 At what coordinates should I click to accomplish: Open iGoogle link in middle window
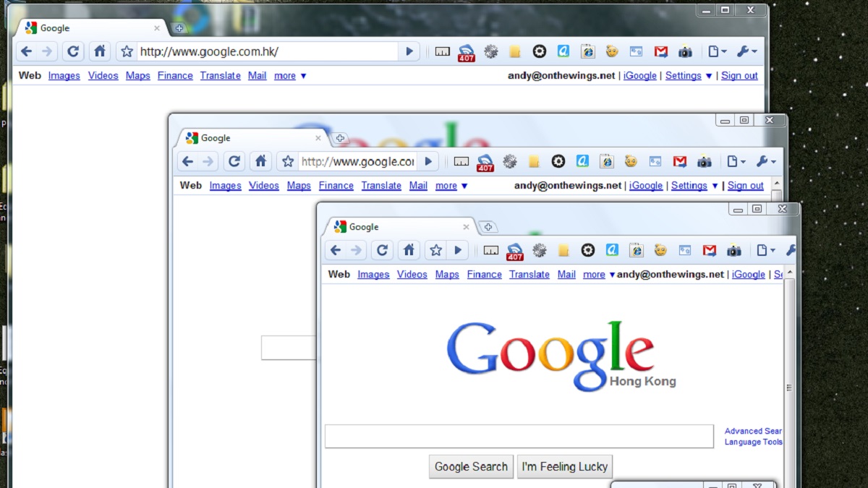pos(646,186)
